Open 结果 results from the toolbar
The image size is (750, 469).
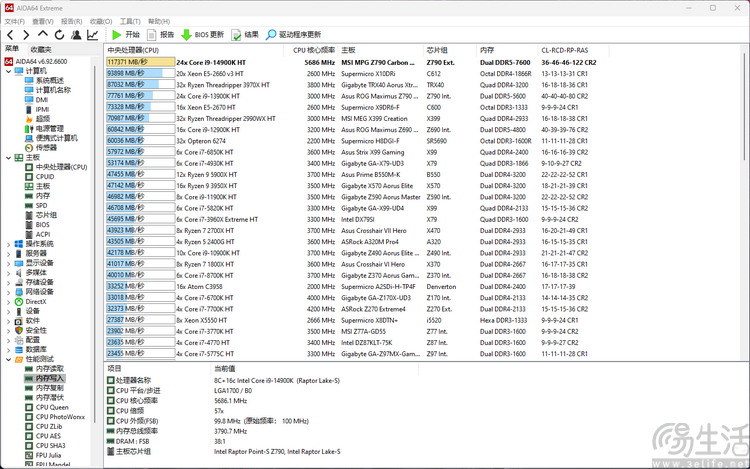click(245, 35)
